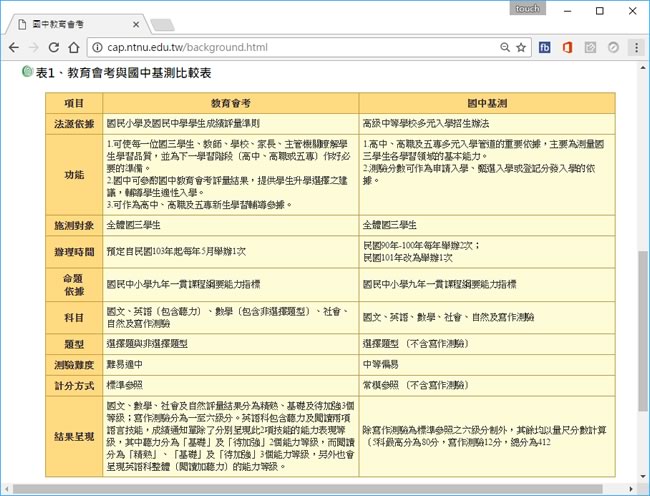The width and height of the screenshot is (650, 496).
Task: Click the 計分方式 row label
Action: click(x=74, y=386)
